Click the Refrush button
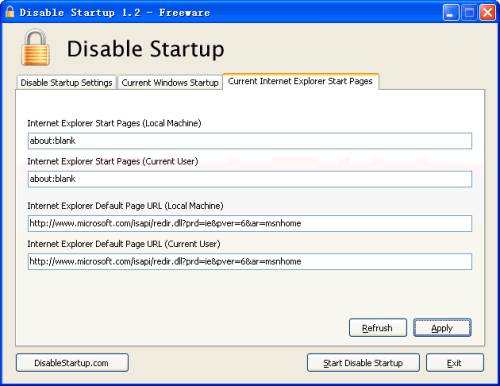 (378, 328)
